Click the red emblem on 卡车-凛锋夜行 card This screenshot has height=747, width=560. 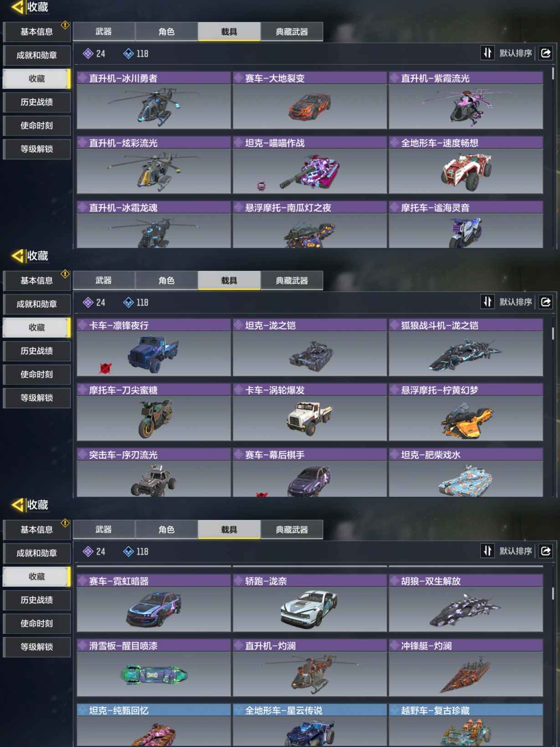coord(105,368)
